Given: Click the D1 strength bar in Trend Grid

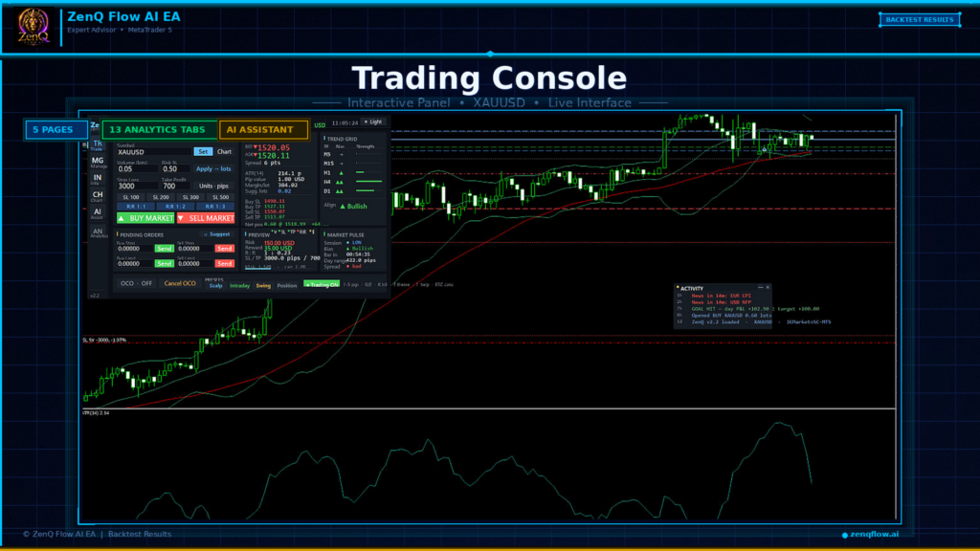Looking at the screenshot, I should 366,191.
